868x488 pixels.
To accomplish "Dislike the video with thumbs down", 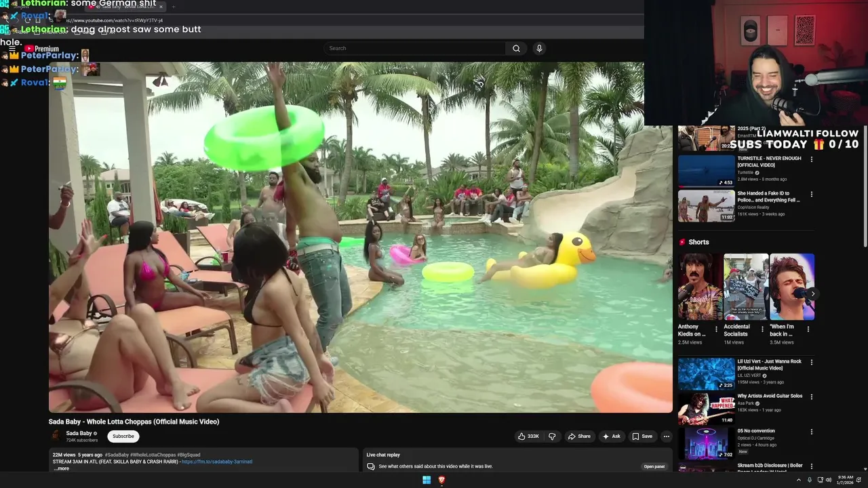I will 552,436.
